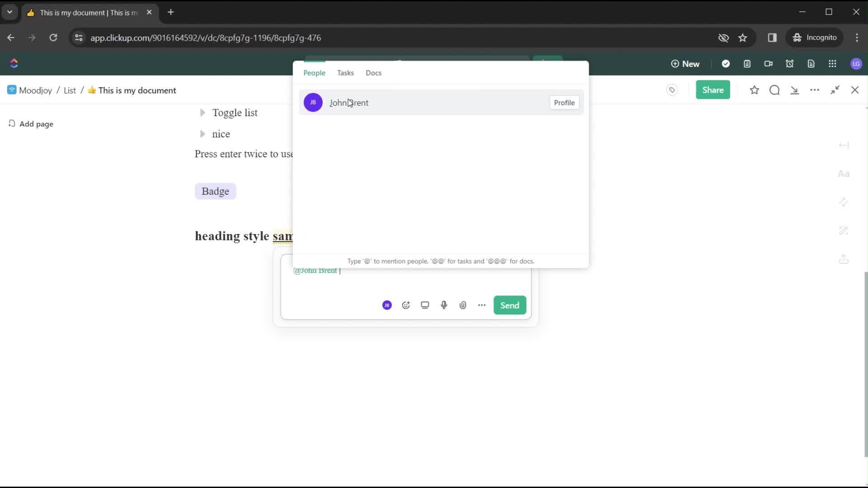Click the Add page link
868x488 pixels.
click(36, 123)
